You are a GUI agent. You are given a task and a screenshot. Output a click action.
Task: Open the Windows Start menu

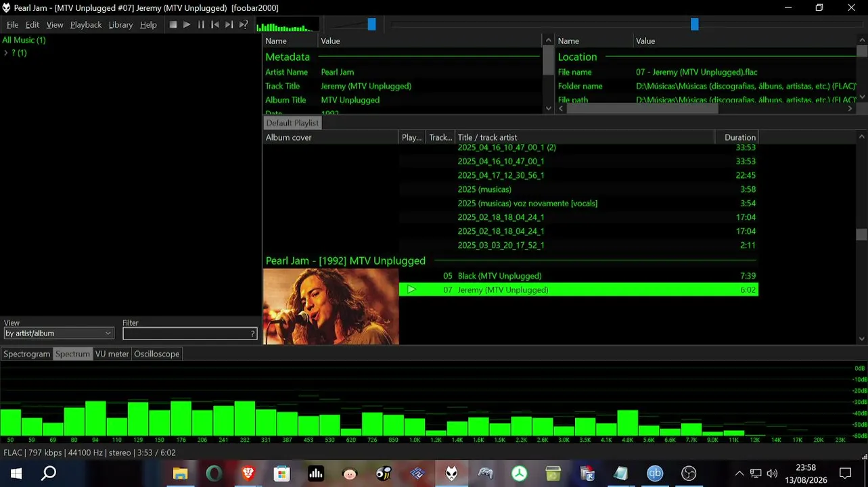click(x=16, y=473)
